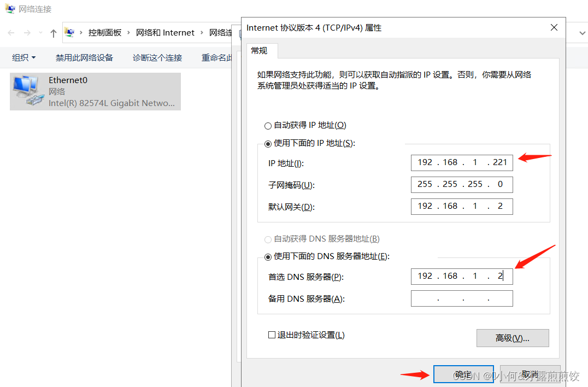Screen dimensions: 588x387
Task: Expand chevron before 控制面板 breadcrumb
Action: pyautogui.click(x=81, y=33)
